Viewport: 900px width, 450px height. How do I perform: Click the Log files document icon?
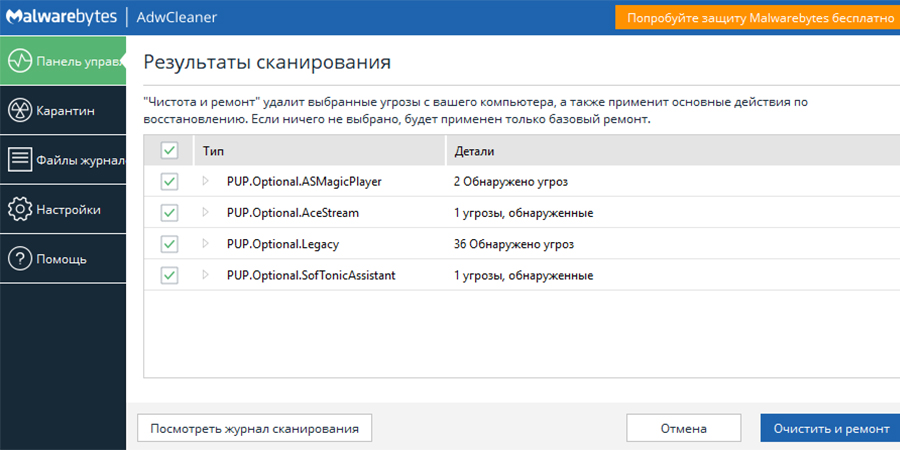click(x=20, y=160)
